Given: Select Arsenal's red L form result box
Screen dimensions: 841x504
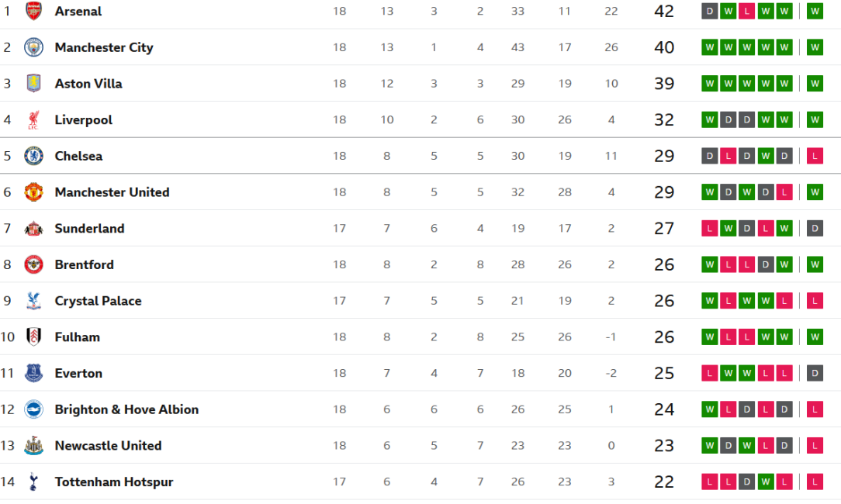Looking at the screenshot, I should [746, 12].
